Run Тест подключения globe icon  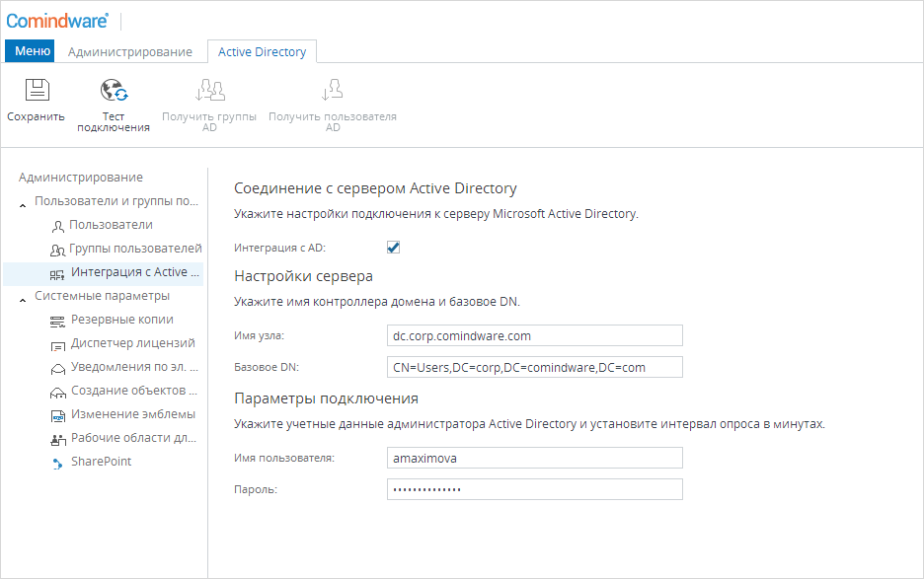[114, 90]
